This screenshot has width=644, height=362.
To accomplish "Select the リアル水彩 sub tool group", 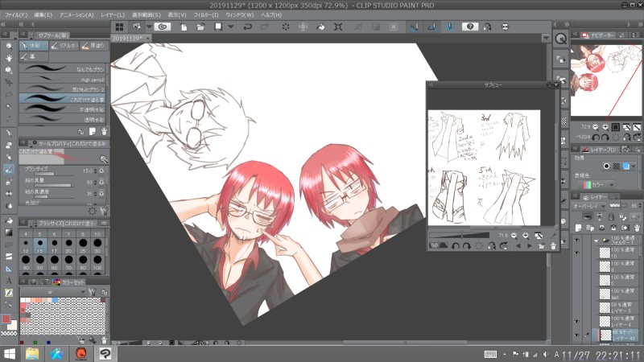I will [x=64, y=46].
